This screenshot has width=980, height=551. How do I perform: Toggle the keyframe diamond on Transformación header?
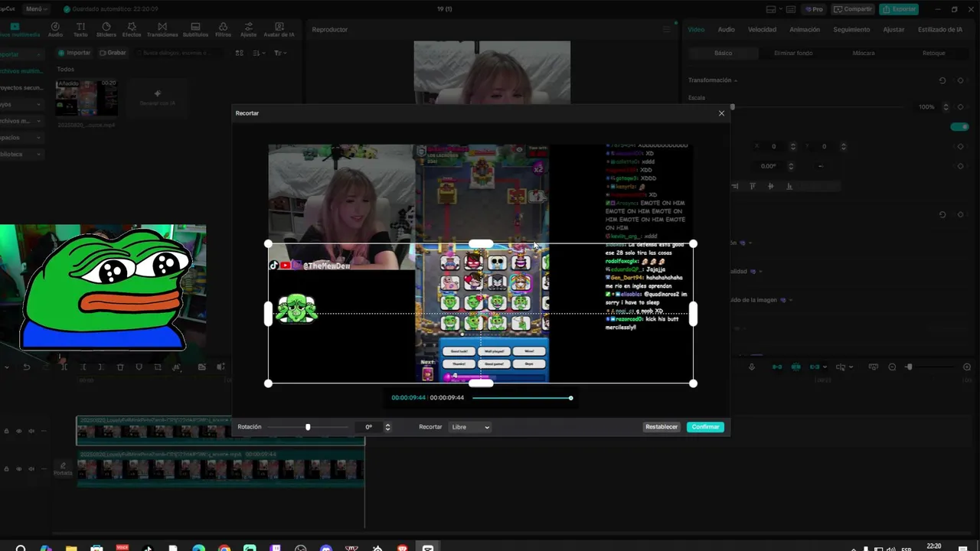[x=960, y=80]
